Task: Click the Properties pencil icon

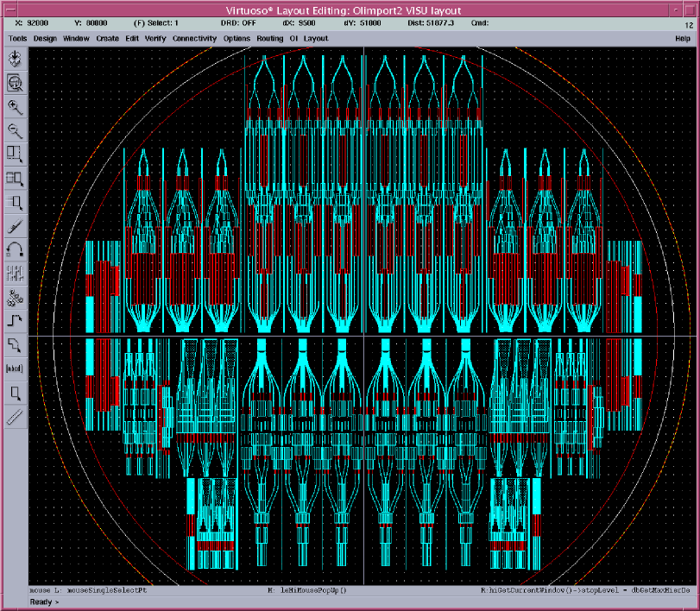Action: point(15,226)
